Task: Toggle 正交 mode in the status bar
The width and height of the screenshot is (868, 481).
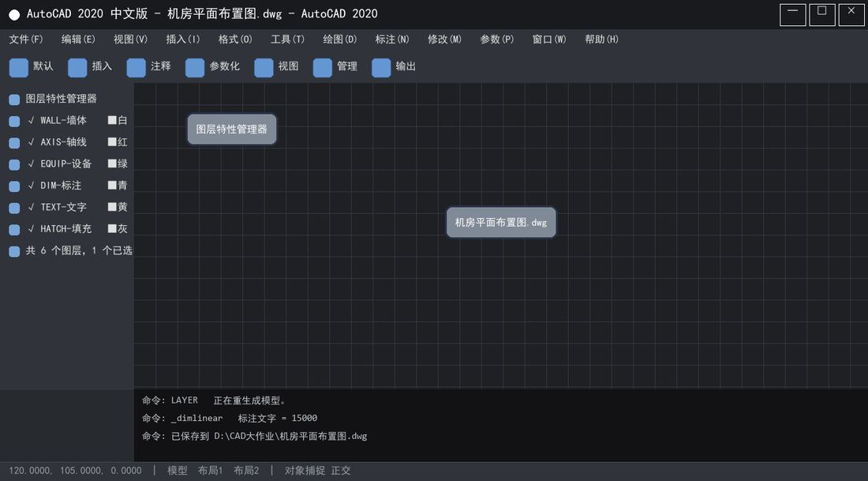Action: [x=341, y=471]
